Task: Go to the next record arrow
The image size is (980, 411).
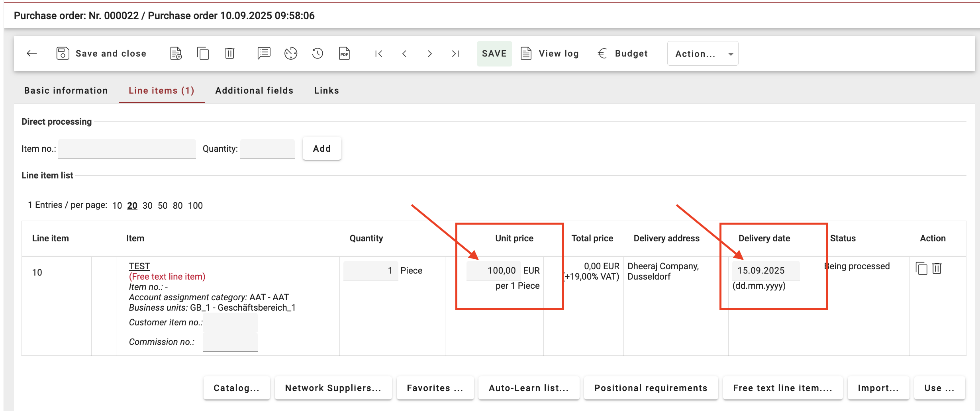Action: pyautogui.click(x=429, y=53)
